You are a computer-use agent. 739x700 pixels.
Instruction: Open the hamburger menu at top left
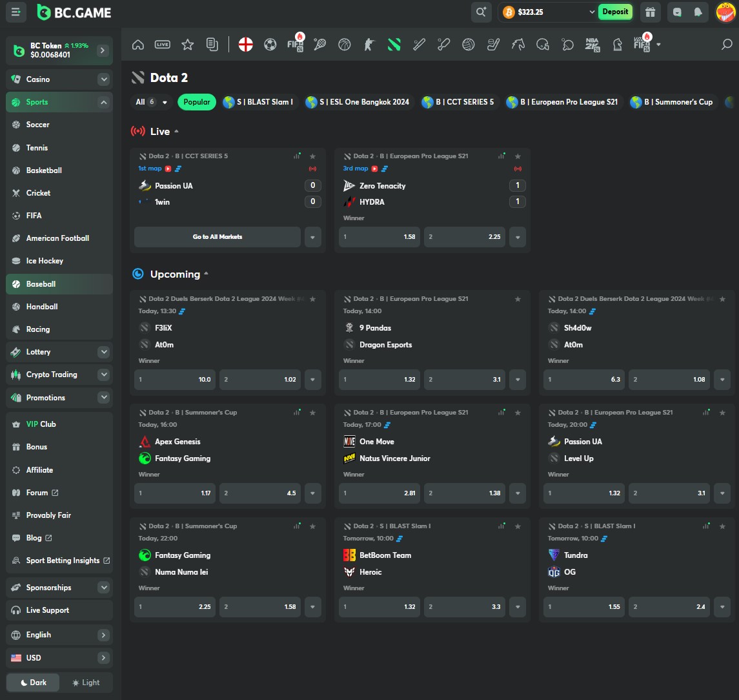[15, 12]
